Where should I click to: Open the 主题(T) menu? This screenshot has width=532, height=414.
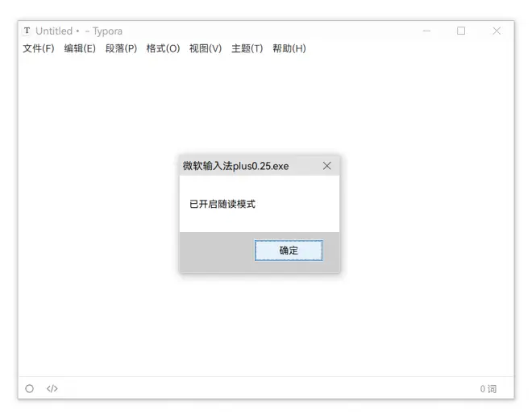pos(247,48)
